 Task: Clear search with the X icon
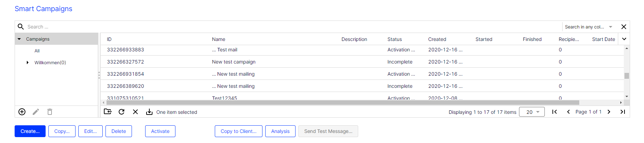pos(624,27)
